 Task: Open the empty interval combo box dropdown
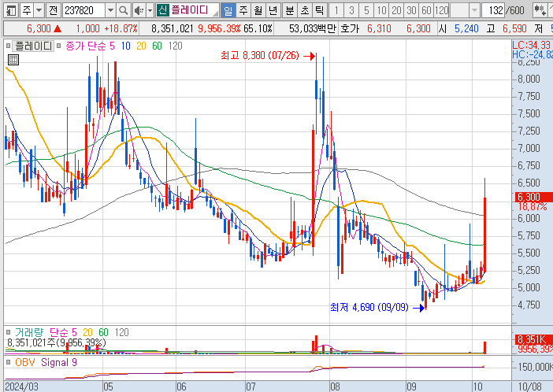[x=475, y=10]
